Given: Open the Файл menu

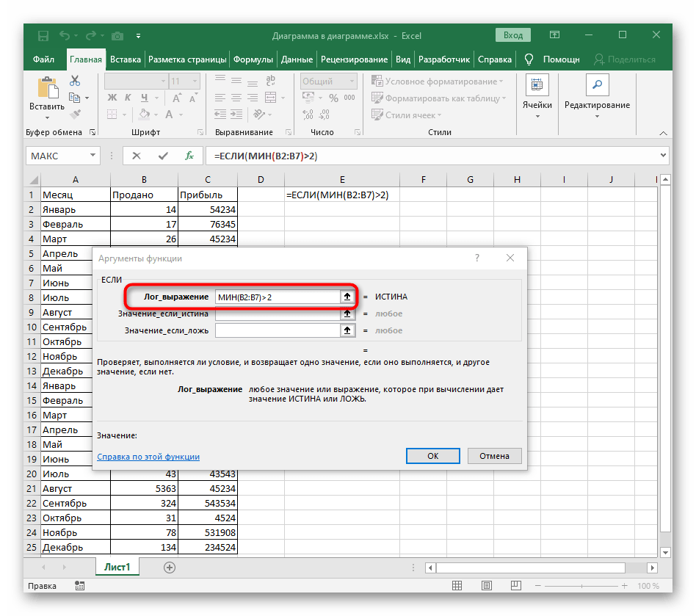Looking at the screenshot, I should tap(43, 59).
